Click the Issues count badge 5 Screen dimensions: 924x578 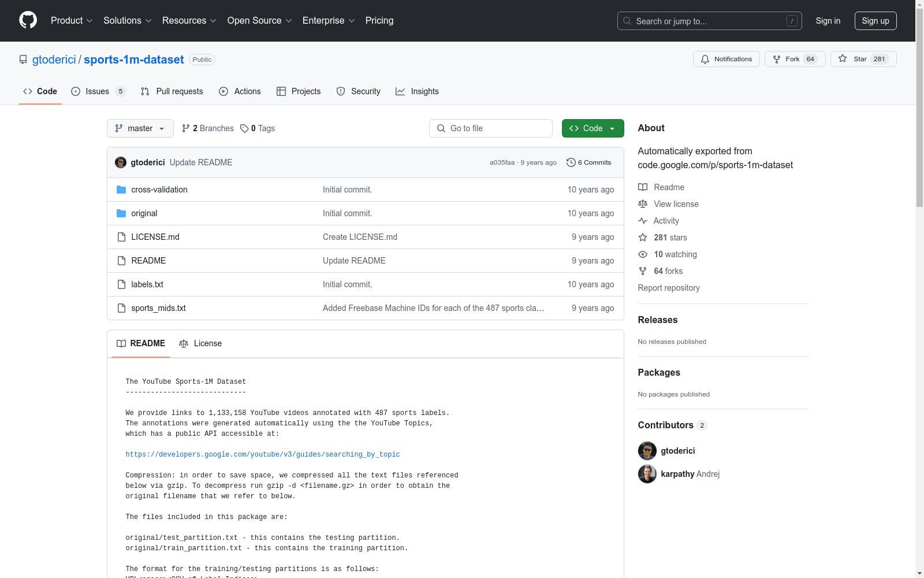point(121,91)
